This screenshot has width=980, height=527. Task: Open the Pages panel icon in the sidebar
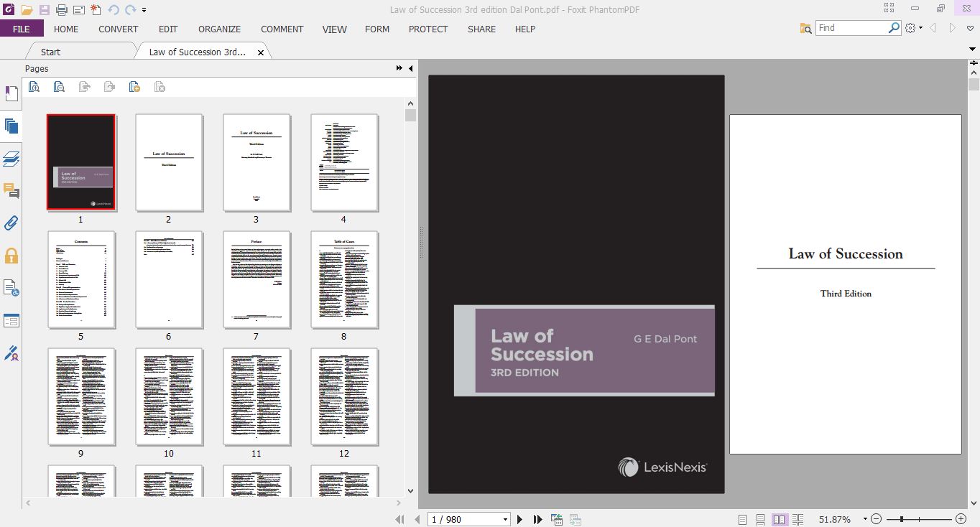click(11, 126)
